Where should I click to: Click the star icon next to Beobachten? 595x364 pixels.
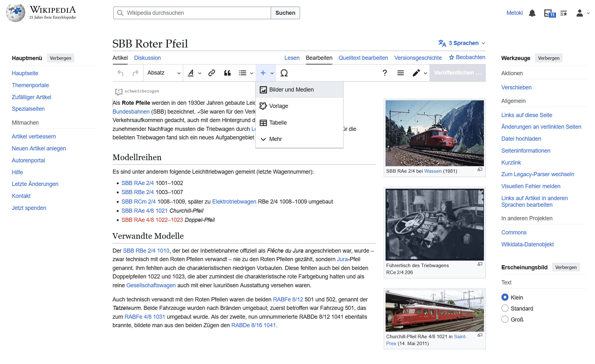tap(451, 57)
